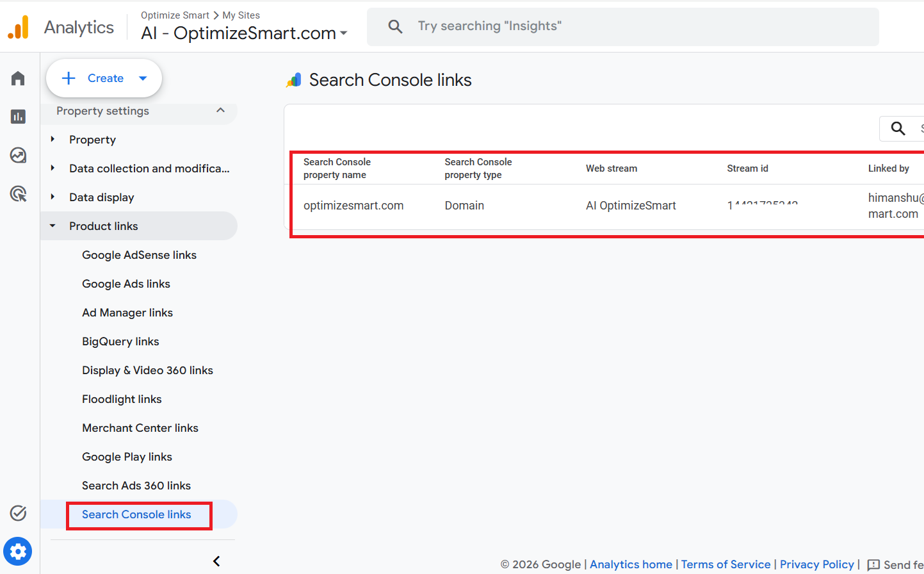Click the Search Console property type header
924x574 pixels.
[x=478, y=168]
